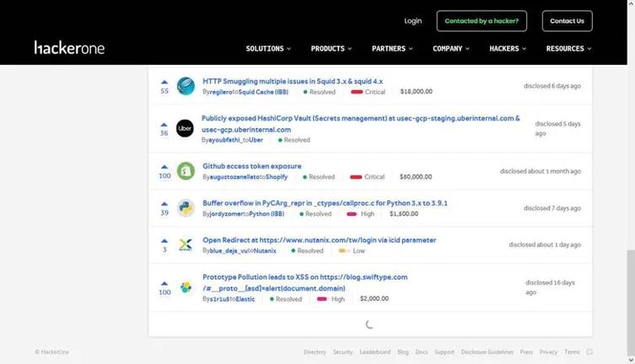This screenshot has width=635, height=364.
Task: Expand the Hackers menu
Action: pyautogui.click(x=508, y=49)
